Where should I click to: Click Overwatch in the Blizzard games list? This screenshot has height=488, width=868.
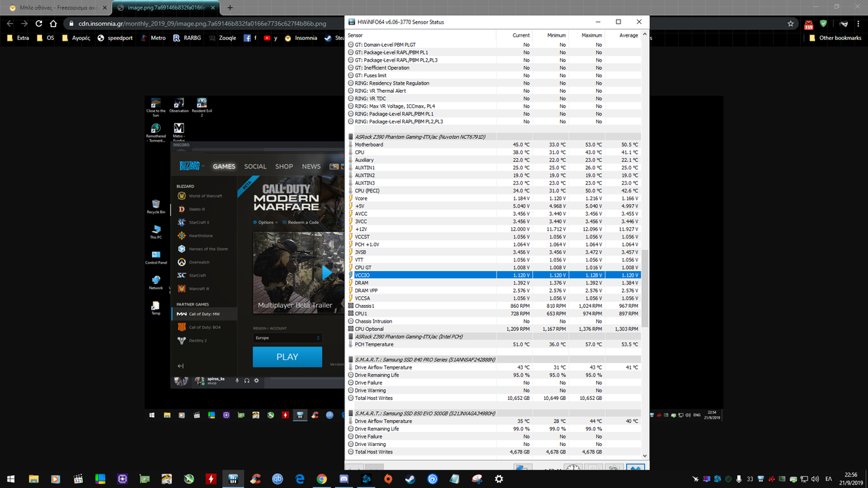199,262
